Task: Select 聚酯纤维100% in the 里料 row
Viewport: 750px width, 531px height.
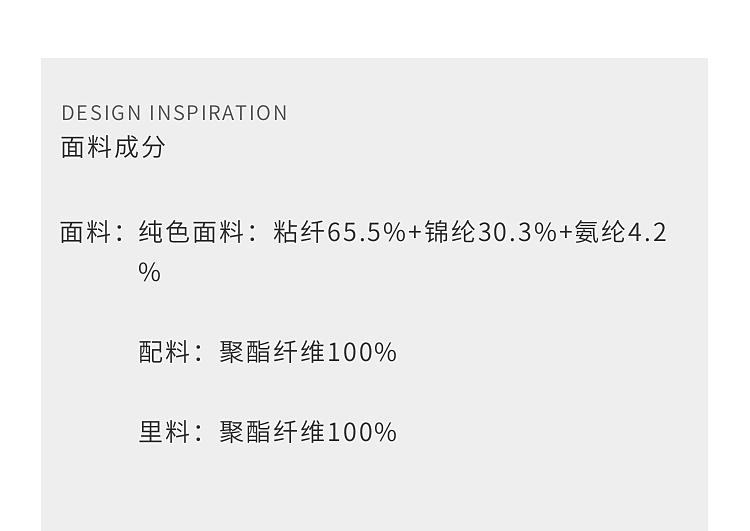Action: [x=308, y=432]
